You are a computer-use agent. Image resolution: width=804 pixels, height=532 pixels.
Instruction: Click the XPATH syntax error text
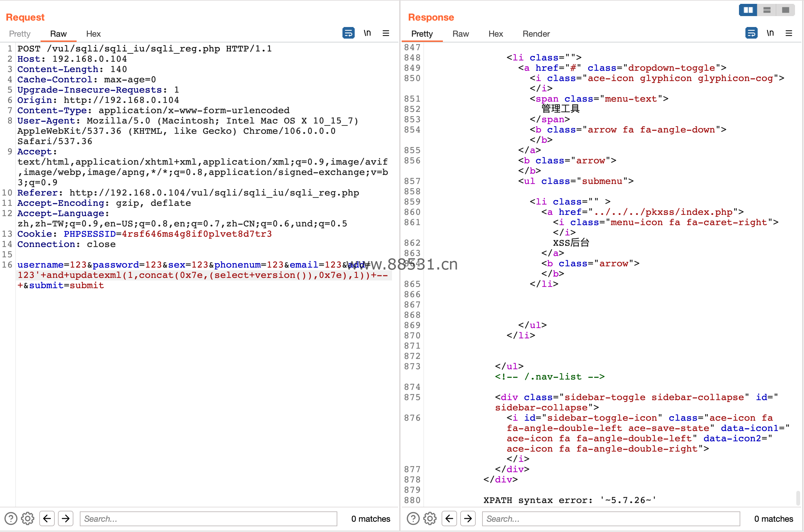click(570, 500)
